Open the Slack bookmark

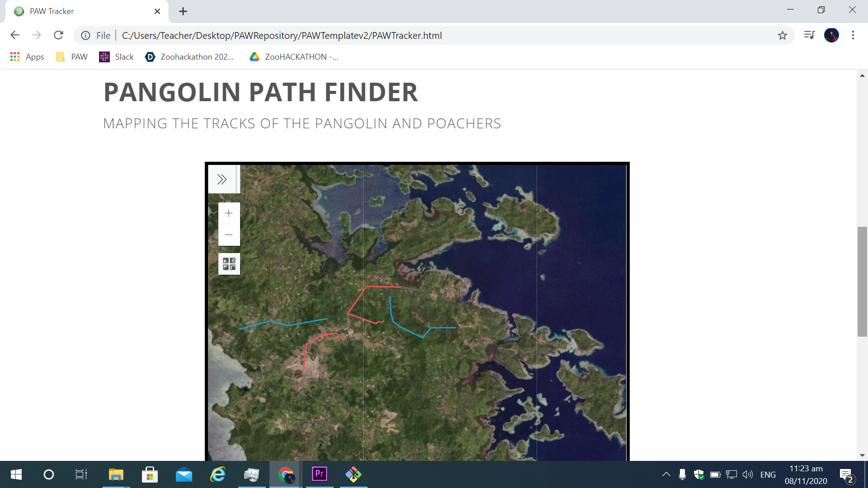point(117,57)
